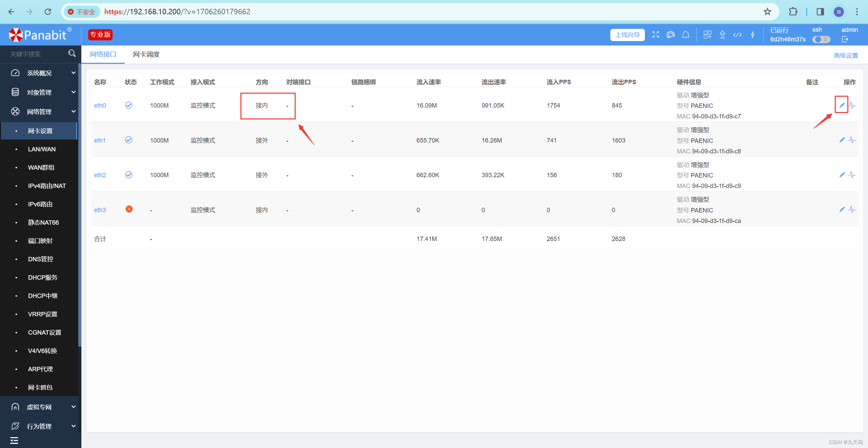Click the 关键字搜索 search field

tap(36, 54)
